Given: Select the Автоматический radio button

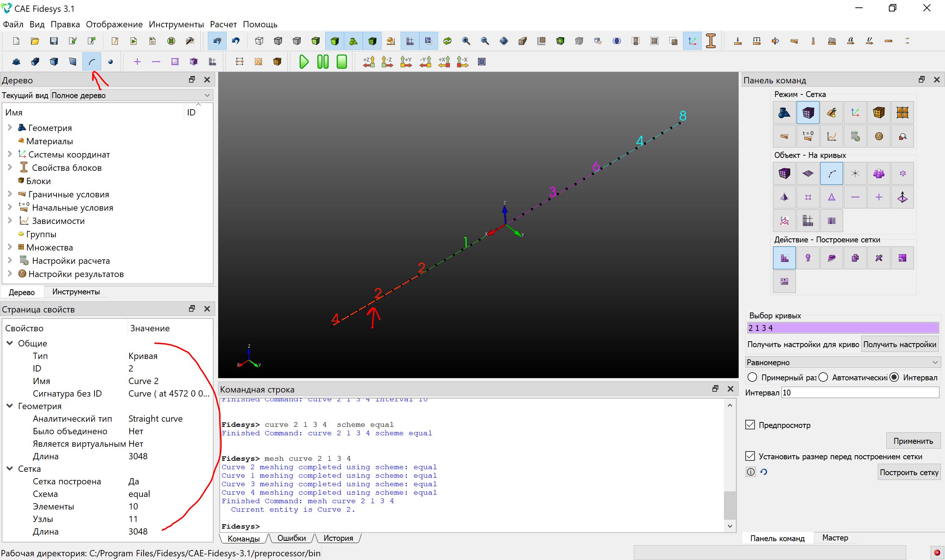Looking at the screenshot, I should pos(823,377).
